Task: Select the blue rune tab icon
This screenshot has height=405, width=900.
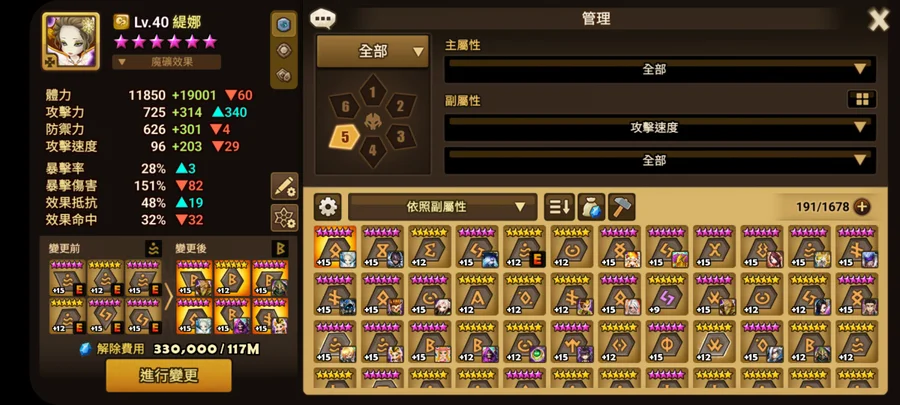Action: 284,25
